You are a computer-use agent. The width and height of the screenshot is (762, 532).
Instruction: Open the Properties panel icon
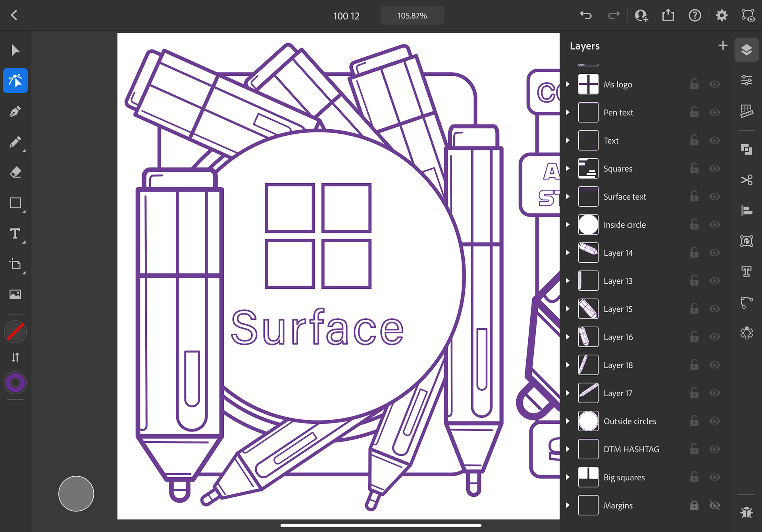coord(747,81)
